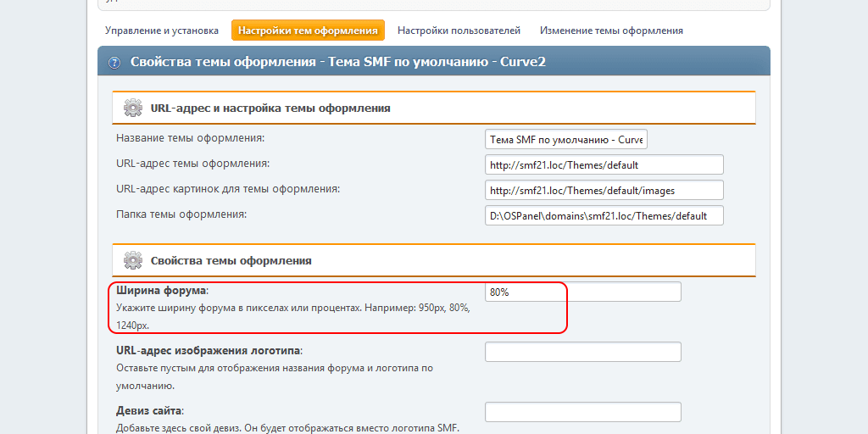Click gear icon beside Свойства темы оформления heading
This screenshot has width=868, height=434.
click(x=132, y=260)
